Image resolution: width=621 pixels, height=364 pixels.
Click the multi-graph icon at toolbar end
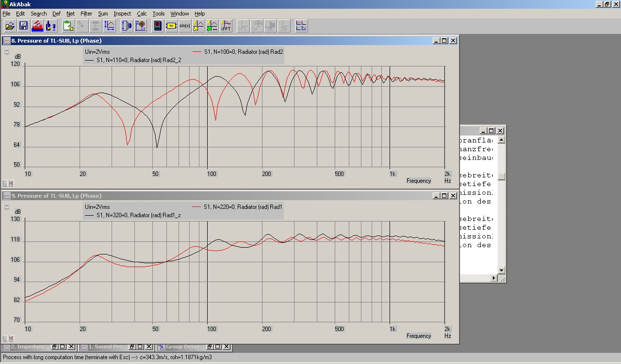[x=301, y=26]
